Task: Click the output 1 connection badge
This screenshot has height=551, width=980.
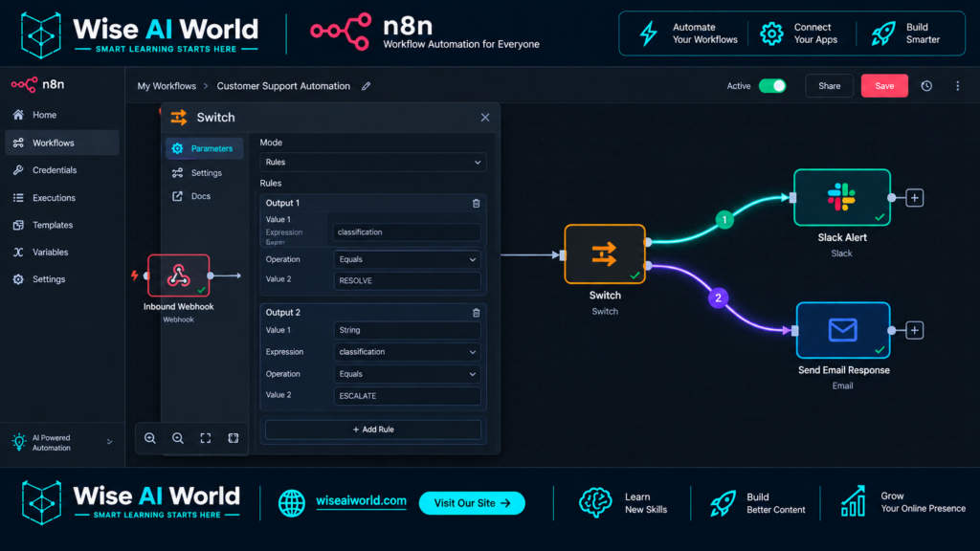Action: coord(724,220)
